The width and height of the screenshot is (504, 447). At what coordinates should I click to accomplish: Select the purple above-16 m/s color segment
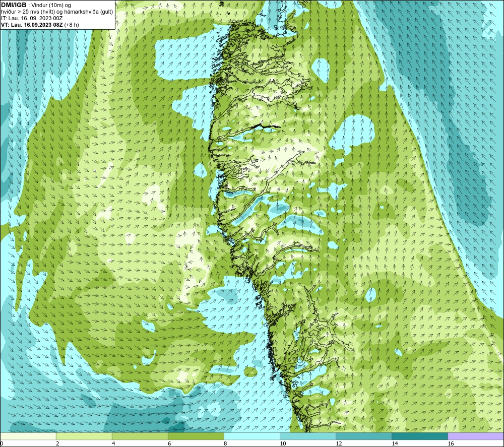[x=476, y=436]
